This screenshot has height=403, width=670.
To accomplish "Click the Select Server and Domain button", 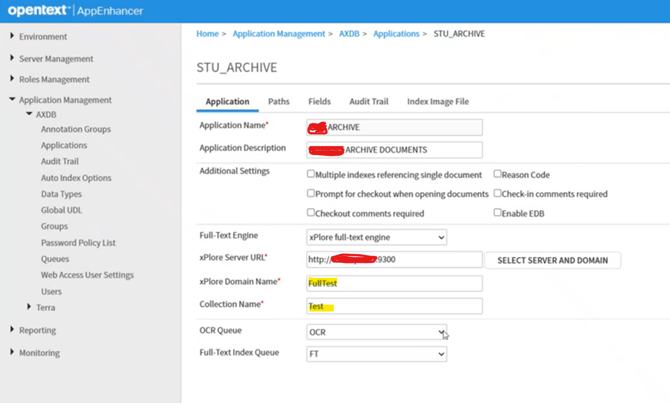I will point(553,260).
